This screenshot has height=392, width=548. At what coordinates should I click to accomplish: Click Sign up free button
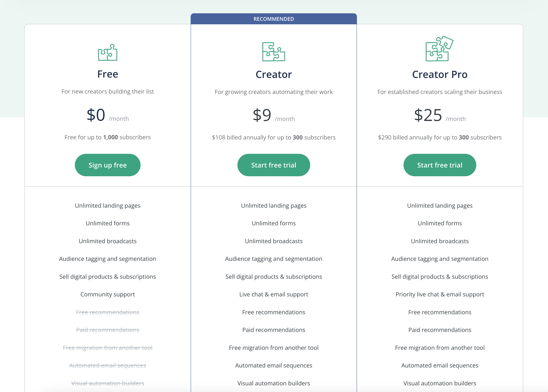click(108, 165)
